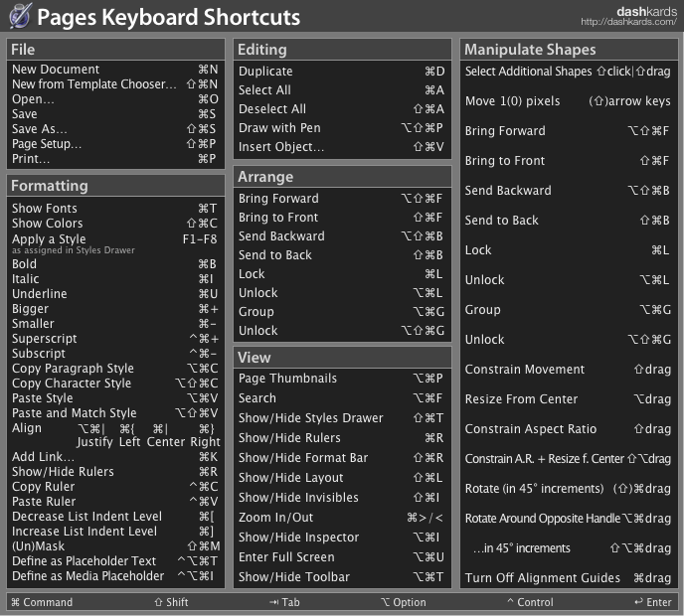The height and width of the screenshot is (616, 684).
Task: Click the 'Open…' row in File
Action: point(115,99)
